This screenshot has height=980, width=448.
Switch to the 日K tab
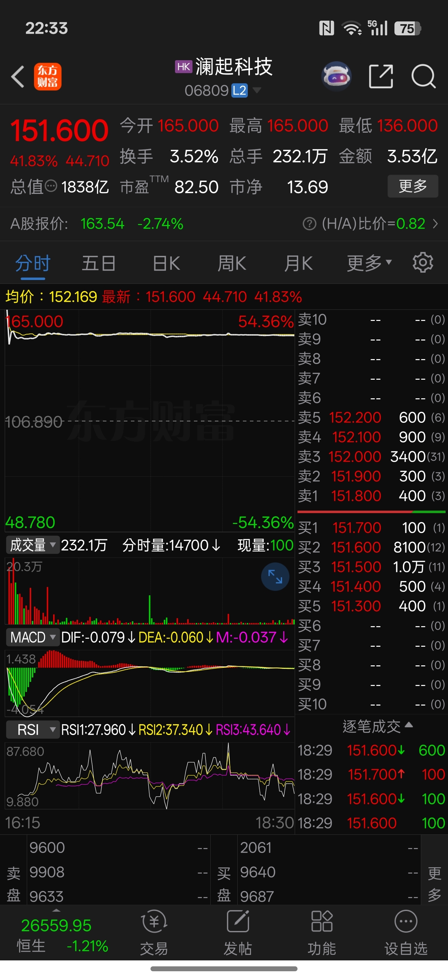pos(166,263)
